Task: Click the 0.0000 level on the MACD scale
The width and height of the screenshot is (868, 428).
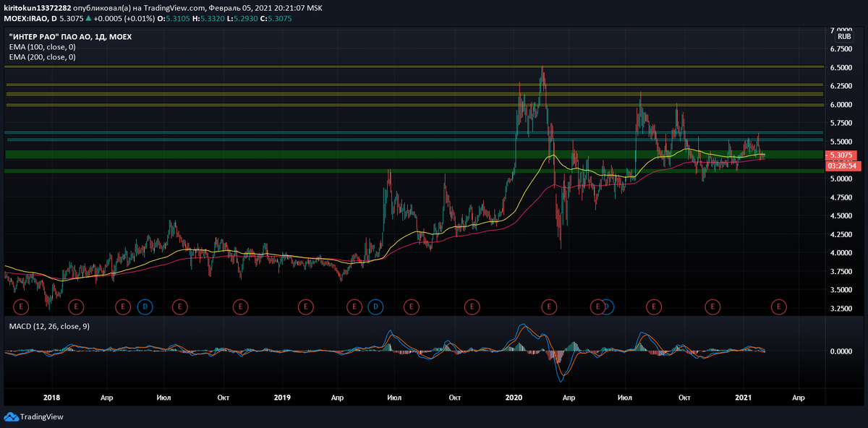Action: (841, 351)
